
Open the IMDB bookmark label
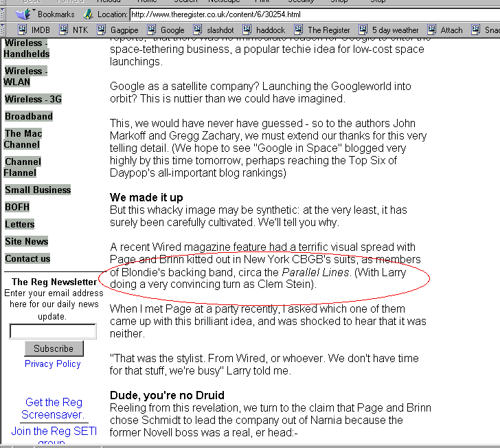click(41, 30)
